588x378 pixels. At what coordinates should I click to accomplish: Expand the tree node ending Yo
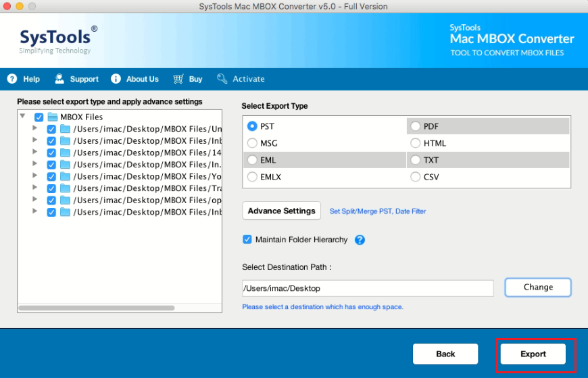pyautogui.click(x=35, y=175)
